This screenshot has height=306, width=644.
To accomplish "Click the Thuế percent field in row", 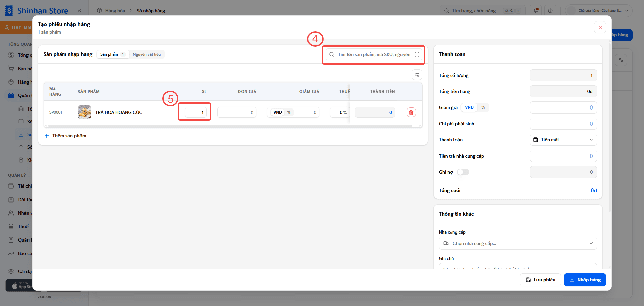I will (x=339, y=112).
